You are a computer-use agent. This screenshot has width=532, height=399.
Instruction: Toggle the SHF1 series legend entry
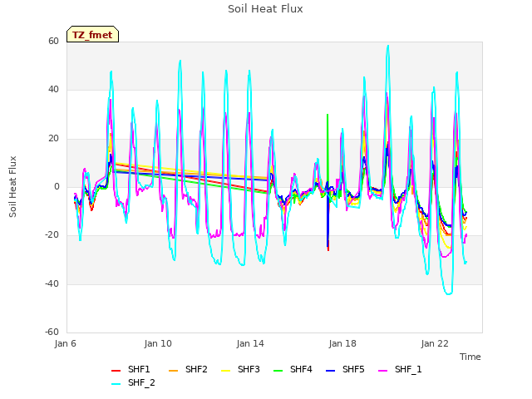pyautogui.click(x=131, y=369)
